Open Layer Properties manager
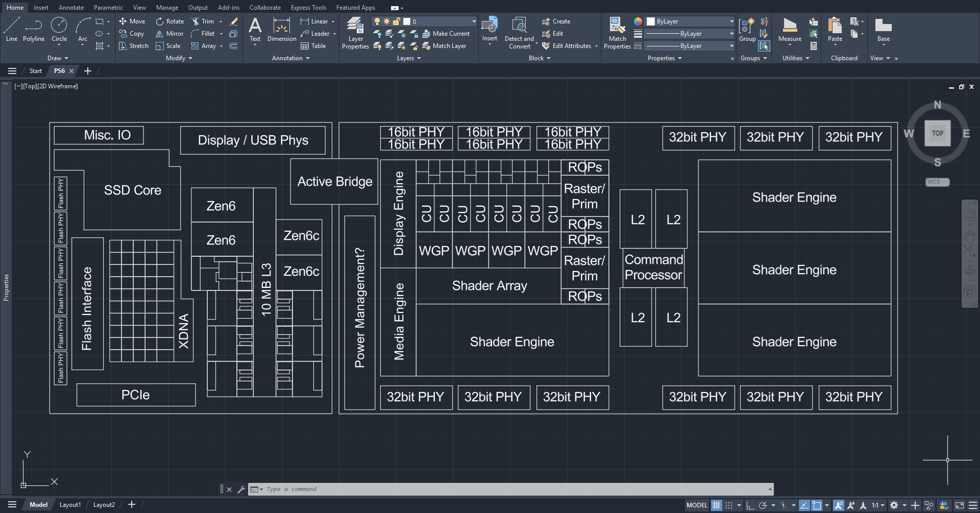Image resolution: width=980 pixels, height=513 pixels. click(355, 33)
